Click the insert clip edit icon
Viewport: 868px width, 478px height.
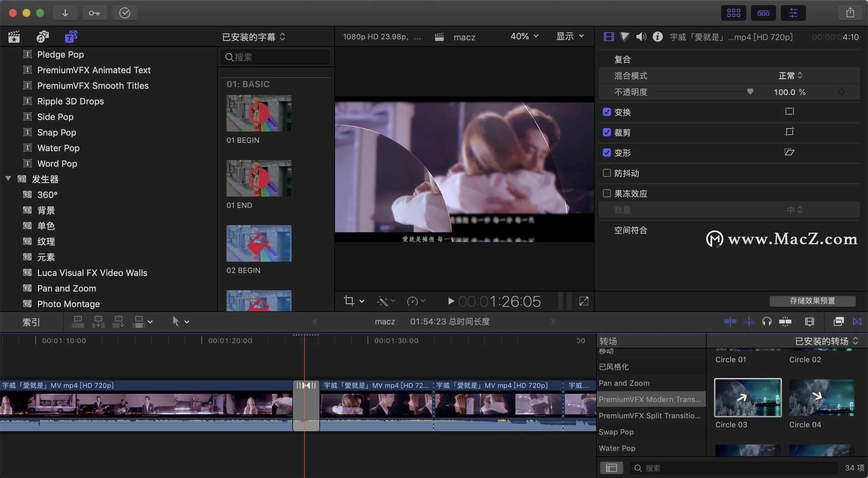pyautogui.click(x=98, y=322)
